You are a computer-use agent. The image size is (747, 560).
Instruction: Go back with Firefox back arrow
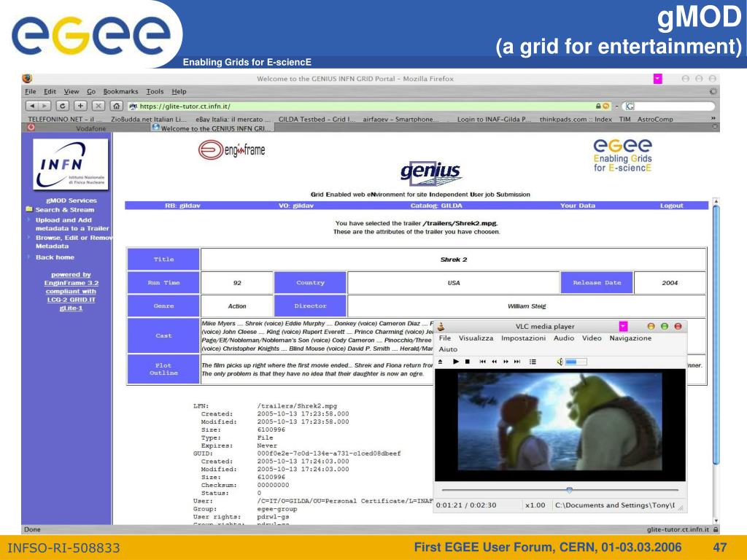point(32,106)
